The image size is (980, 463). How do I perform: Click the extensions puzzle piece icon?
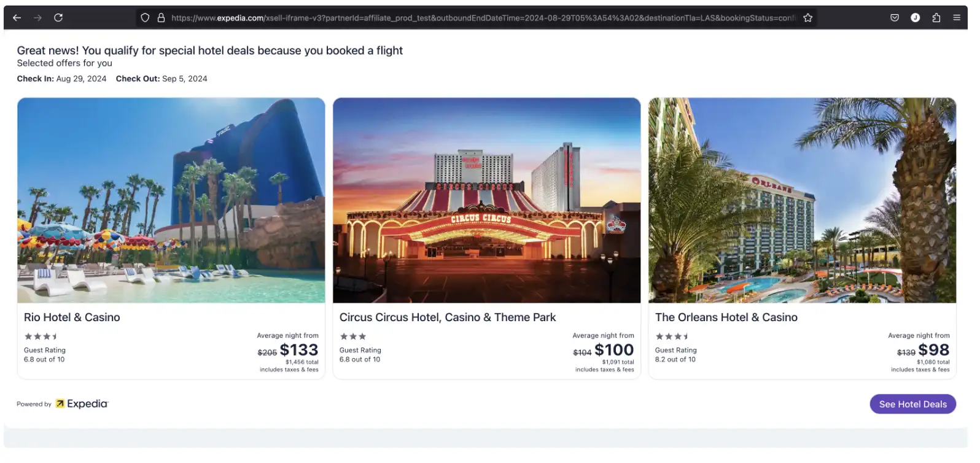(x=936, y=17)
